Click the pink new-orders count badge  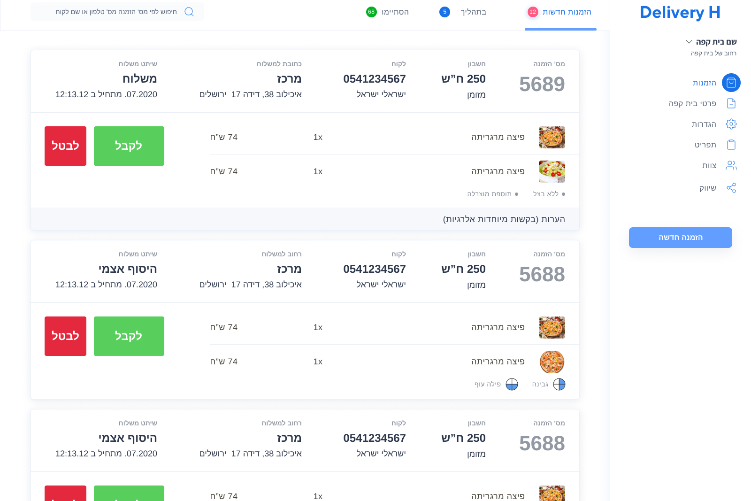(533, 12)
